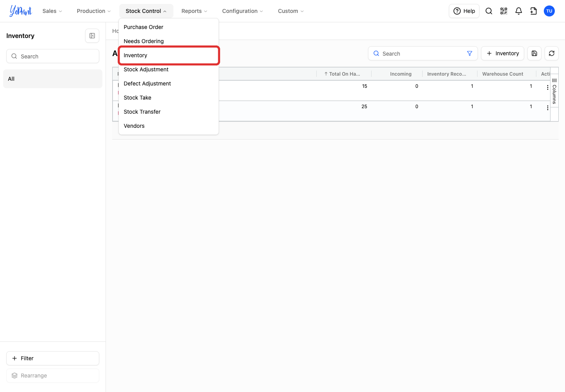Open the row actions menu for the 25-on-hand row

(x=548, y=108)
